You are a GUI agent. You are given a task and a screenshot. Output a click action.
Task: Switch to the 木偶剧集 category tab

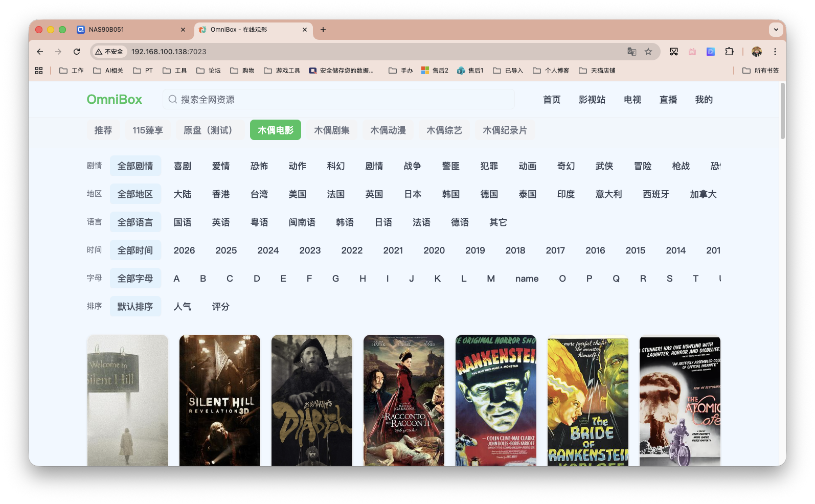point(332,130)
